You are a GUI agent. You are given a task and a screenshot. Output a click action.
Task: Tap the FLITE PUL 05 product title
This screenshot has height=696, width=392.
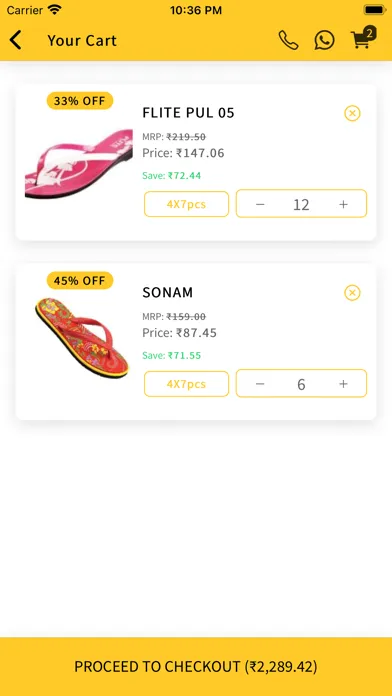tap(188, 113)
